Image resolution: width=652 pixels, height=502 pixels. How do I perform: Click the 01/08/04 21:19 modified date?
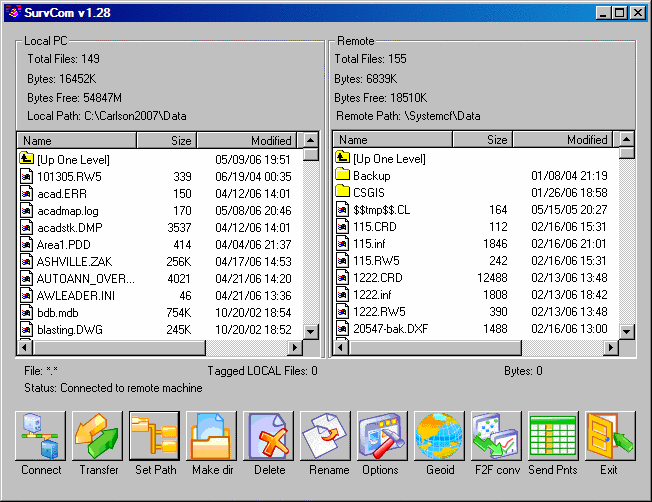click(x=569, y=176)
